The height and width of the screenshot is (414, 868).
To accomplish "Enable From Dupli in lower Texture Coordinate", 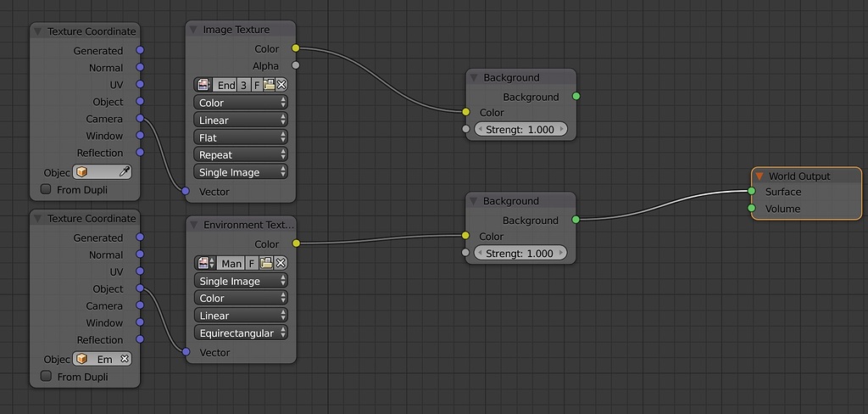I will click(x=46, y=377).
